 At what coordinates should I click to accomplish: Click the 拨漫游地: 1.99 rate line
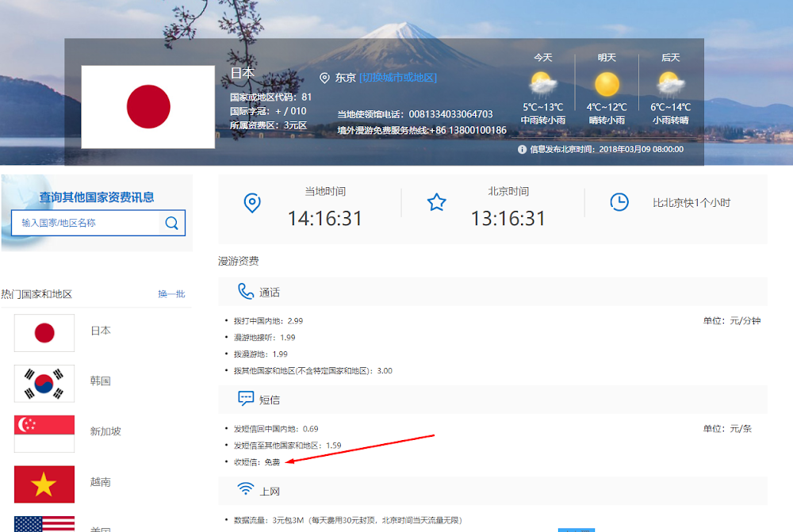[260, 354]
